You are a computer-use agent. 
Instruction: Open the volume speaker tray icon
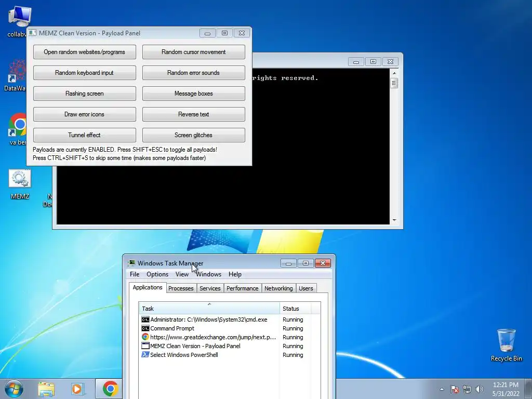tap(480, 389)
